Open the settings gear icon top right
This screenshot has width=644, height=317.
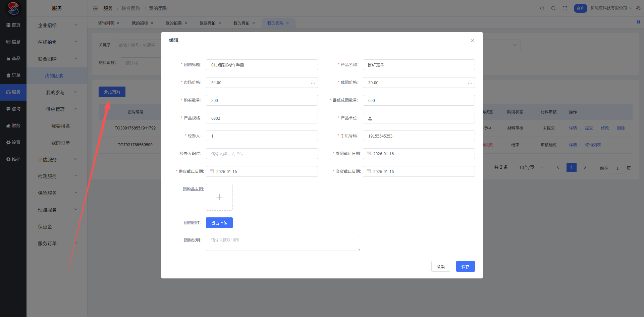pyautogui.click(x=638, y=8)
